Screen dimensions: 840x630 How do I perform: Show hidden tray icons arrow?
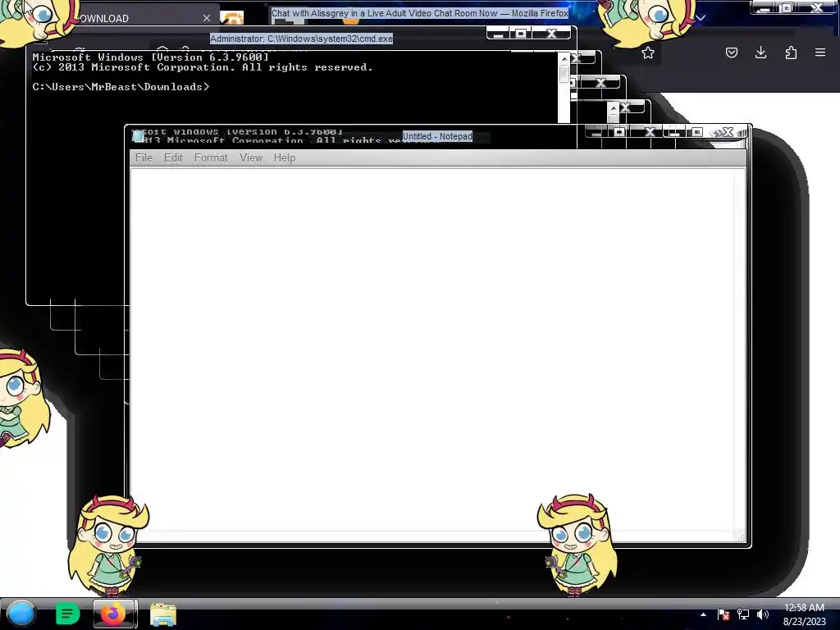click(x=703, y=614)
